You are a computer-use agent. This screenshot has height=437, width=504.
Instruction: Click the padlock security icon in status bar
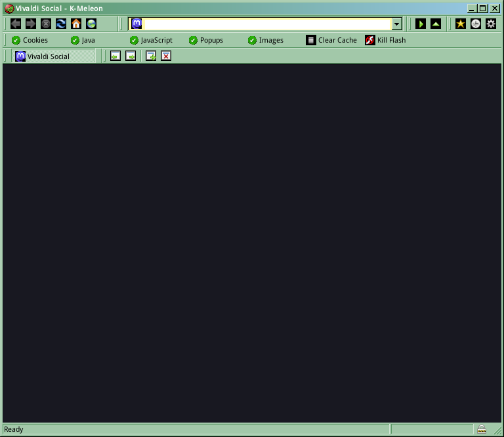click(482, 429)
